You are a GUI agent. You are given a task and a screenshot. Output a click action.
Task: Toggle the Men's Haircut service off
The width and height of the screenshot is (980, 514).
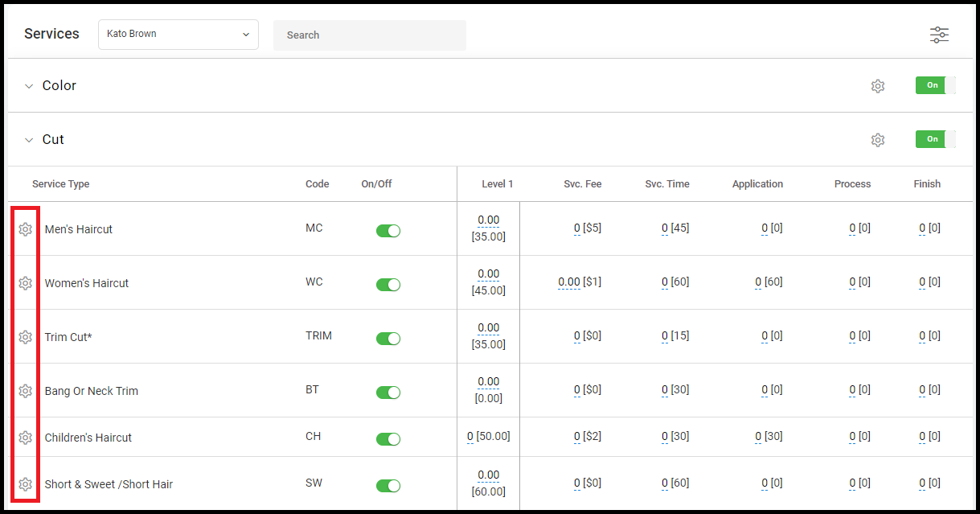pos(388,231)
